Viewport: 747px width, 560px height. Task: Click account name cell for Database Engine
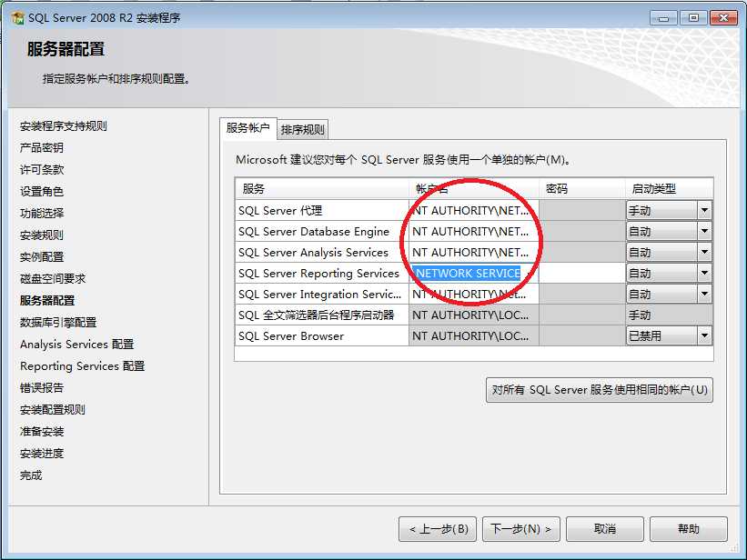[x=473, y=231]
